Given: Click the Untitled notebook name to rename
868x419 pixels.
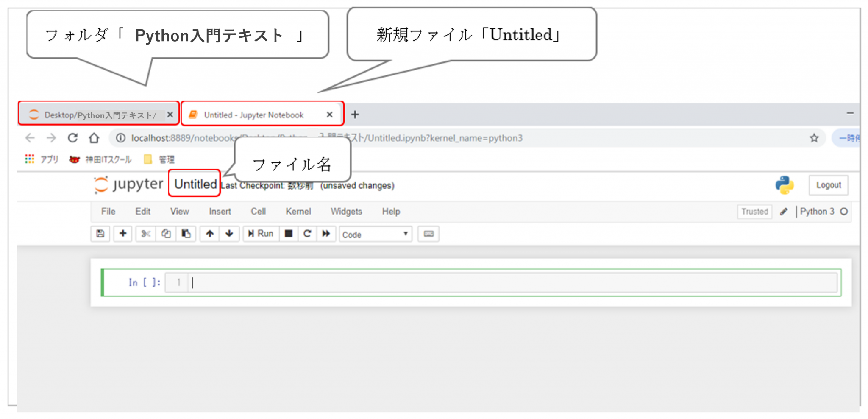Looking at the screenshot, I should click(x=195, y=184).
